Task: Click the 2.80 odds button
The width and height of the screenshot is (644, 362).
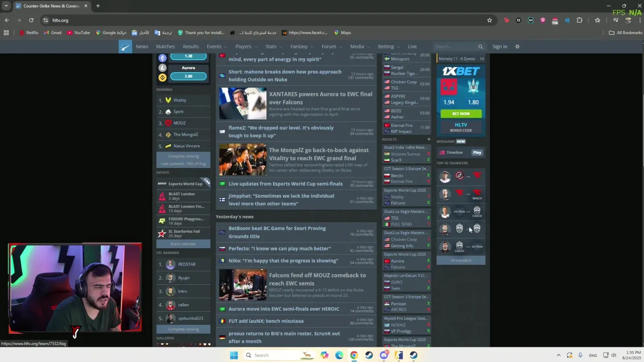Action: 188,76
